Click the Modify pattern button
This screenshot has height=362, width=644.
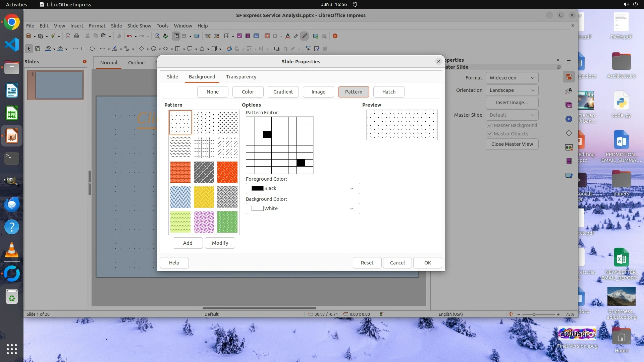tap(220, 243)
